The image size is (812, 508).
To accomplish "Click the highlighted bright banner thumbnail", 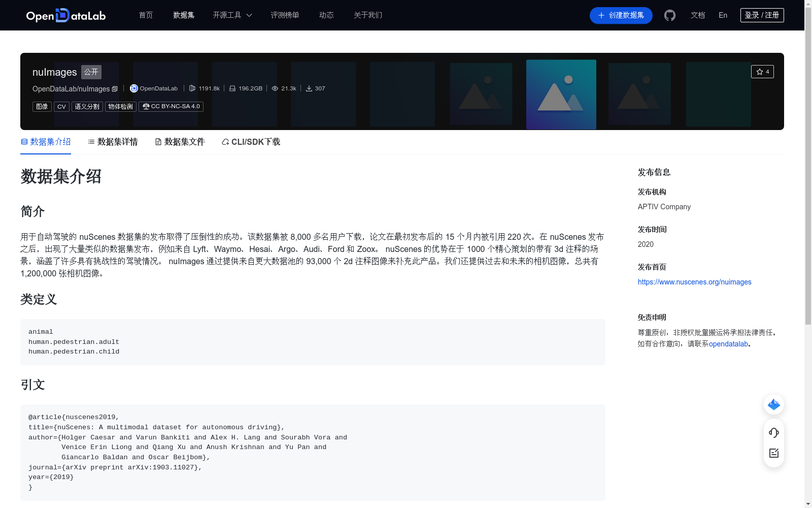I will point(561,94).
